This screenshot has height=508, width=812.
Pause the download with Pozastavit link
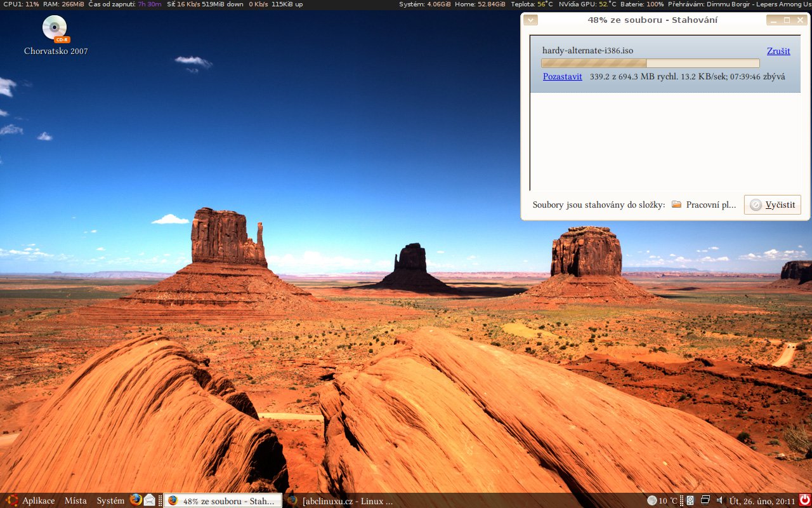tap(562, 76)
